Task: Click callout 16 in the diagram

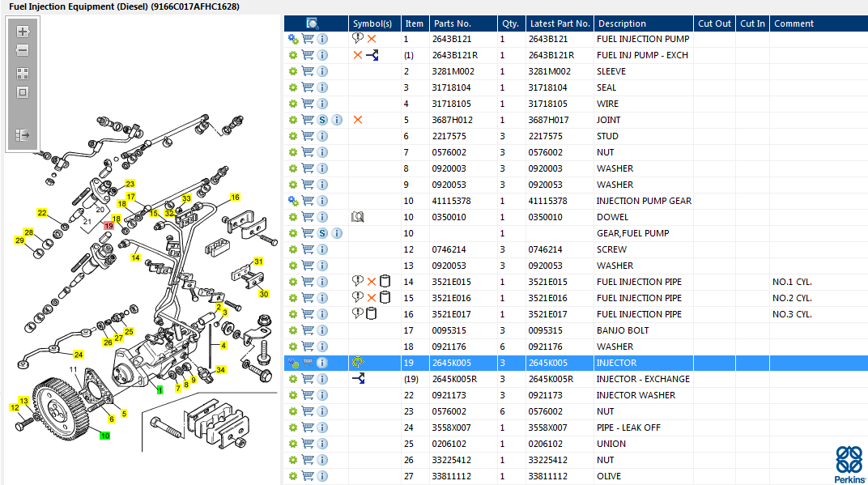Action: 236,197
